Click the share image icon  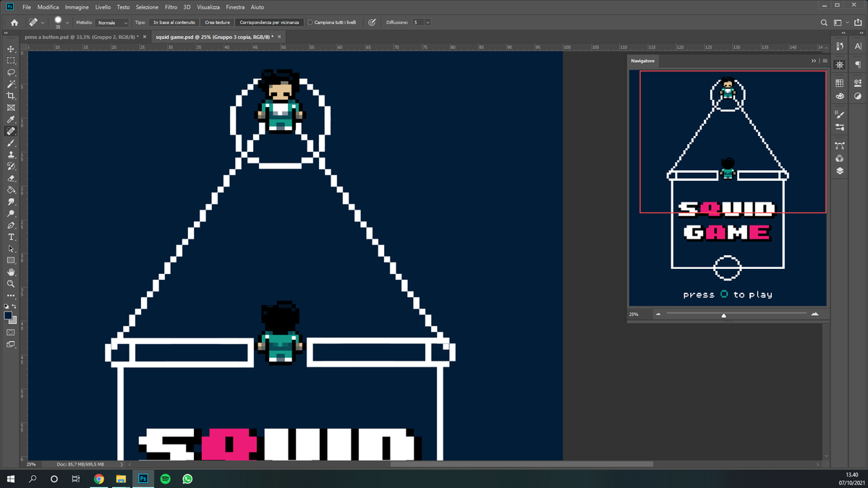pos(858,22)
